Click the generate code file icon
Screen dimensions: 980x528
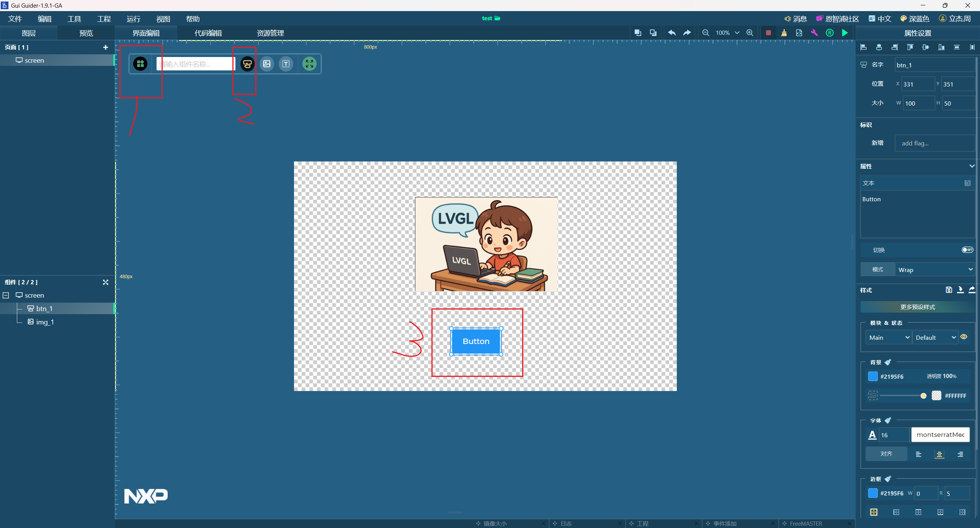[799, 33]
